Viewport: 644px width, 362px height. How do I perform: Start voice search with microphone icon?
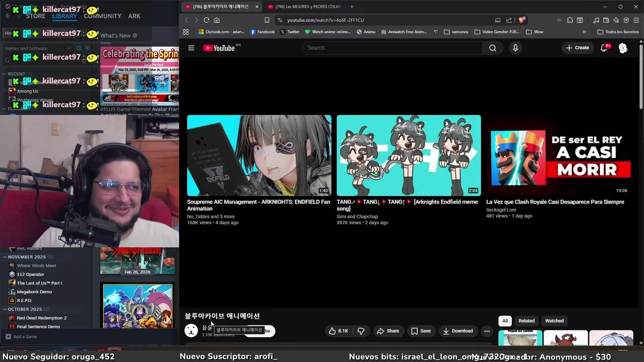(515, 48)
